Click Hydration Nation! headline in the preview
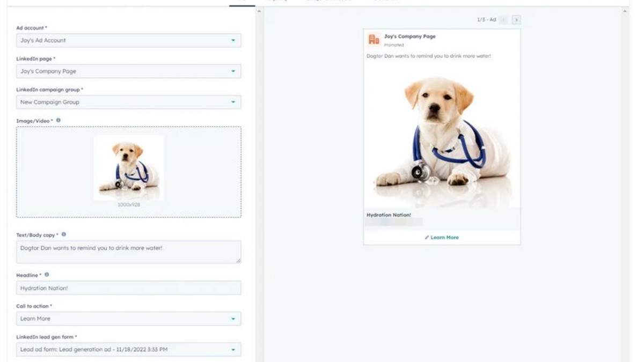This screenshot has width=644, height=362. coord(389,215)
